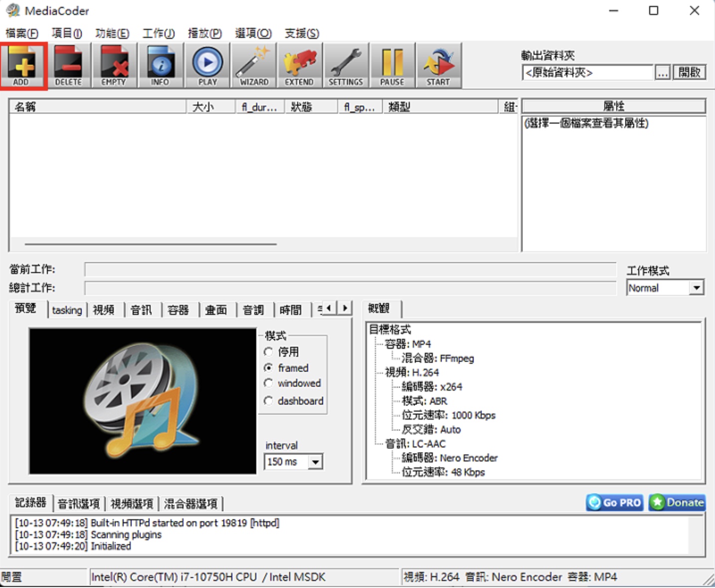
Task: Click the 類型 column header
Action: (x=440, y=107)
